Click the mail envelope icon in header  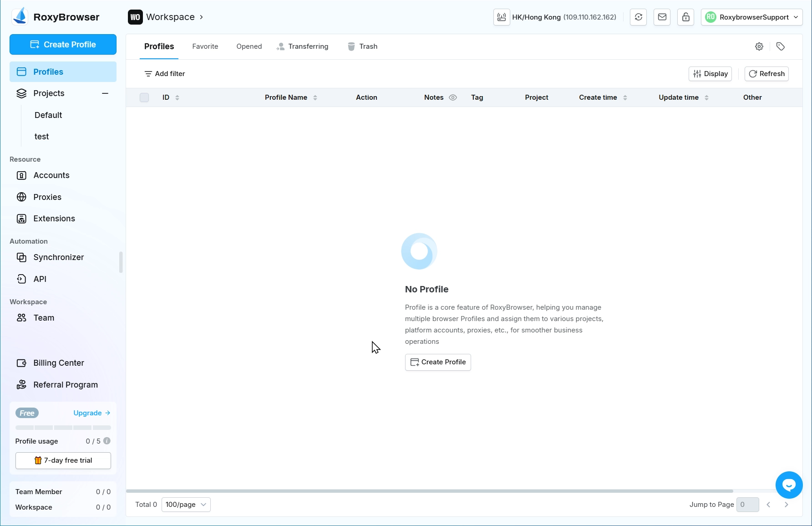(x=662, y=17)
